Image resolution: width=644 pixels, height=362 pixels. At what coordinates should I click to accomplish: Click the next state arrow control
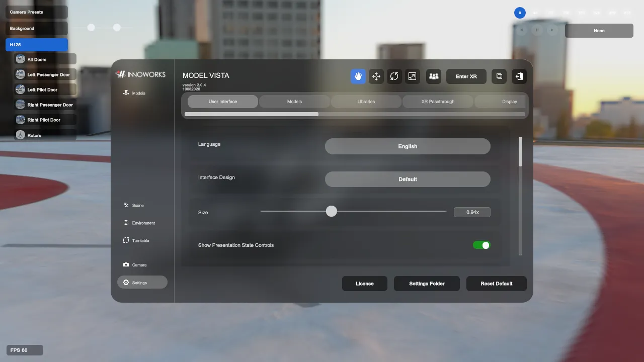click(x=552, y=30)
